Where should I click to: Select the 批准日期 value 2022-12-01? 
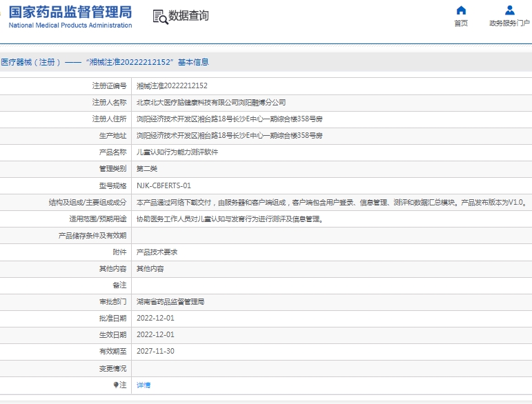[x=155, y=319]
